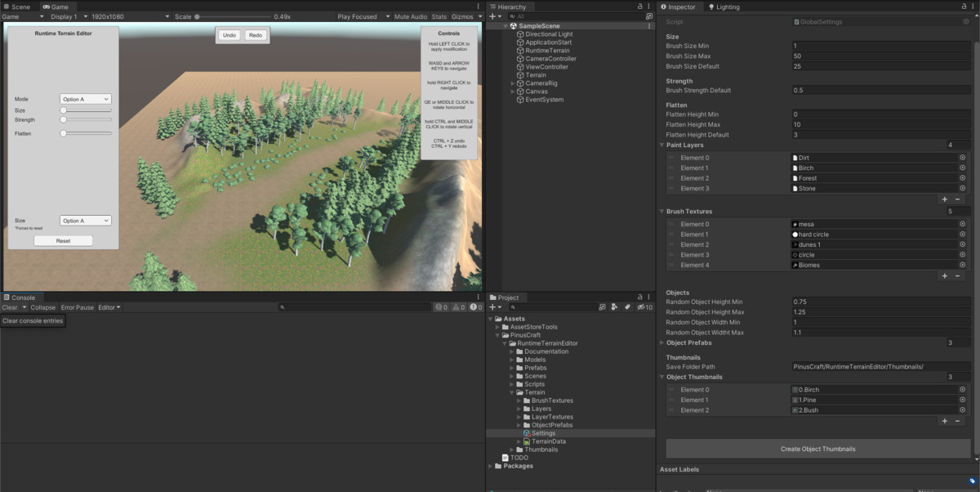Select Settings asset in Project tree
Viewport: 980px width, 492px height.
coord(543,433)
